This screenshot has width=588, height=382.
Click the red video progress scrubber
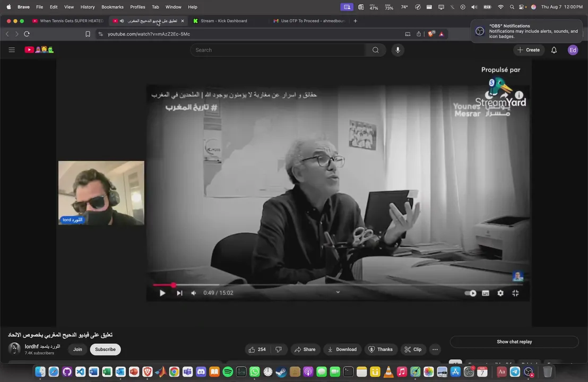coord(173,285)
